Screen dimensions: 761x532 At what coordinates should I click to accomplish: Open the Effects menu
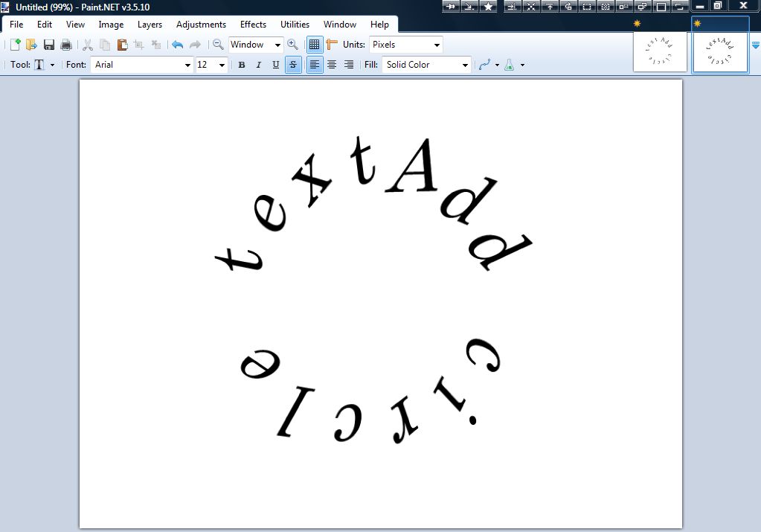[x=253, y=24]
